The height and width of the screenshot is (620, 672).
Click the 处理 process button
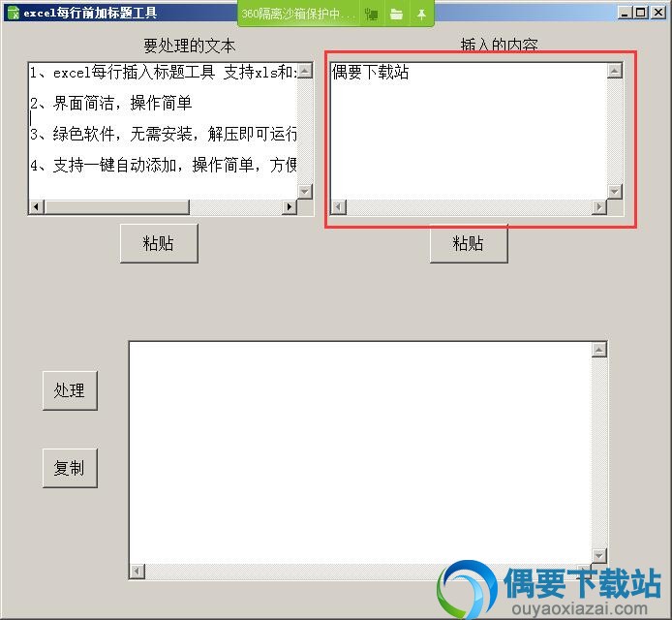coord(70,390)
